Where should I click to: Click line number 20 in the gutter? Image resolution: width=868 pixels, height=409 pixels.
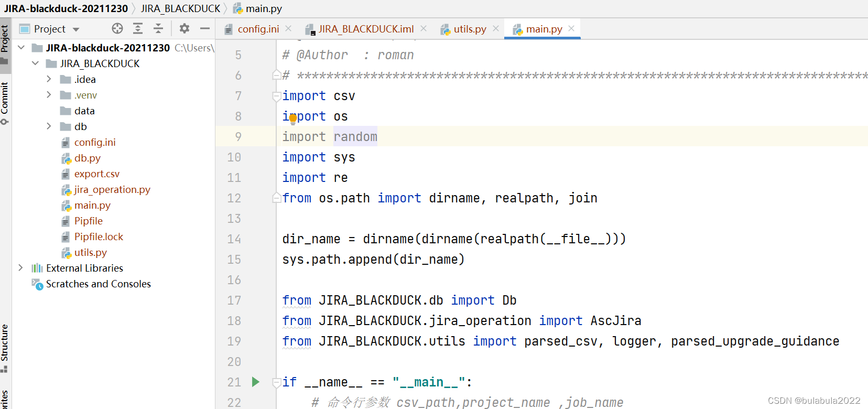click(x=234, y=362)
